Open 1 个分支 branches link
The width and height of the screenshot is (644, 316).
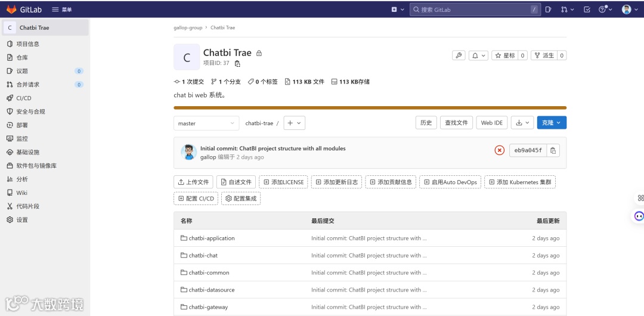pyautogui.click(x=226, y=82)
